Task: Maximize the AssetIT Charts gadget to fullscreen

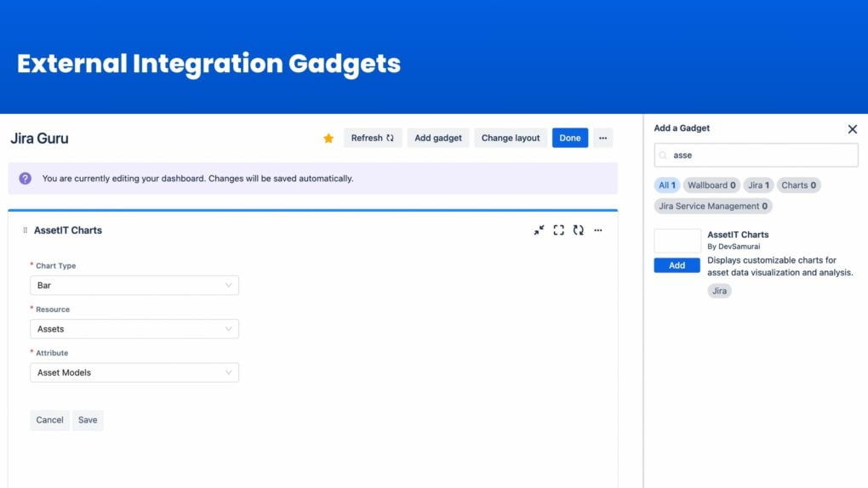Action: (x=558, y=230)
